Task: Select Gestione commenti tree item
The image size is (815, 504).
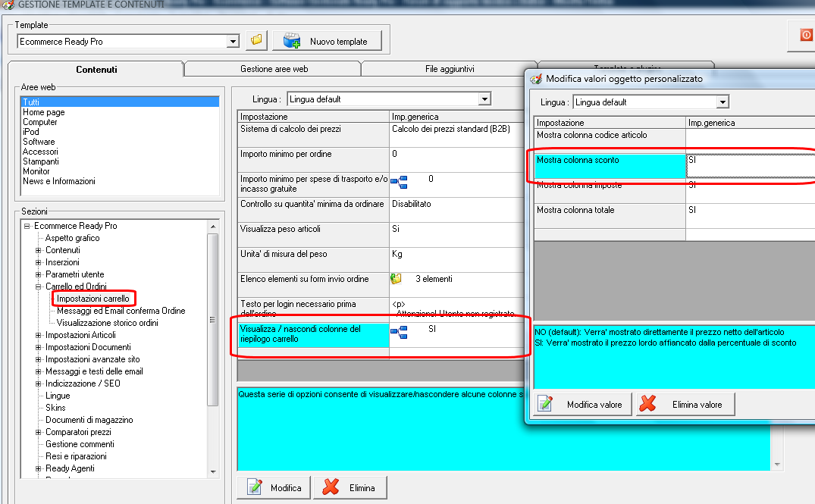Action: pos(80,444)
